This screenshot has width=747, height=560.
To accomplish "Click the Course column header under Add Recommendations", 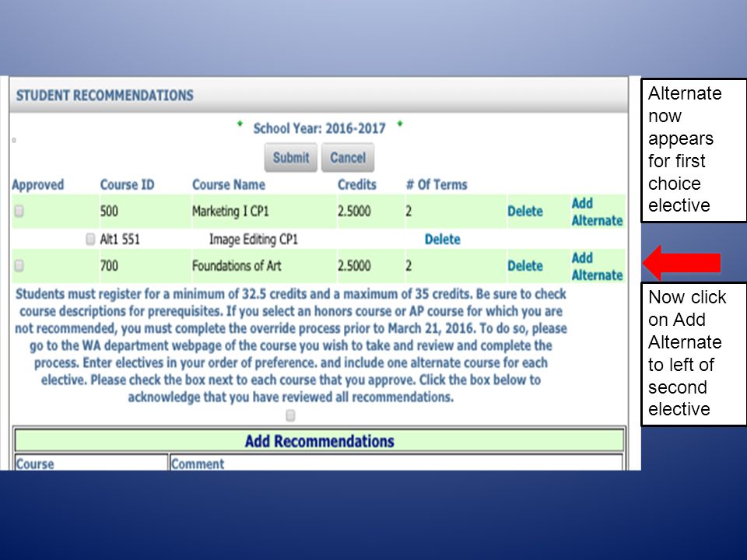I will [x=35, y=464].
